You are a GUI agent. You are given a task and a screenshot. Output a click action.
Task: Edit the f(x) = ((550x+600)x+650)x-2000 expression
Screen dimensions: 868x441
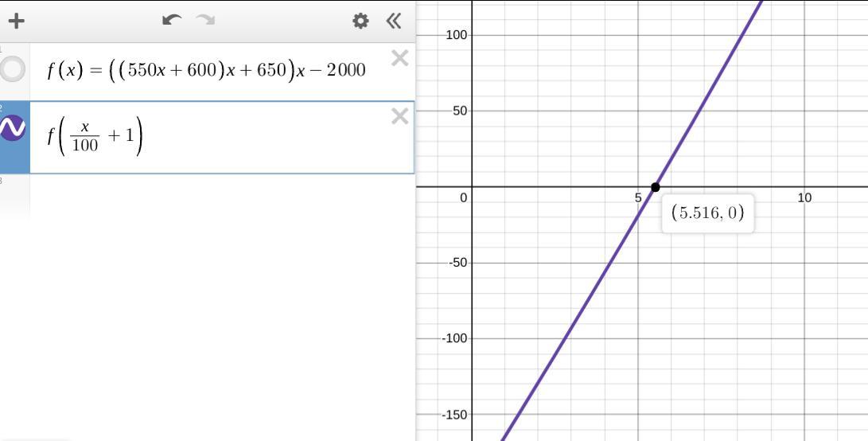[207, 71]
